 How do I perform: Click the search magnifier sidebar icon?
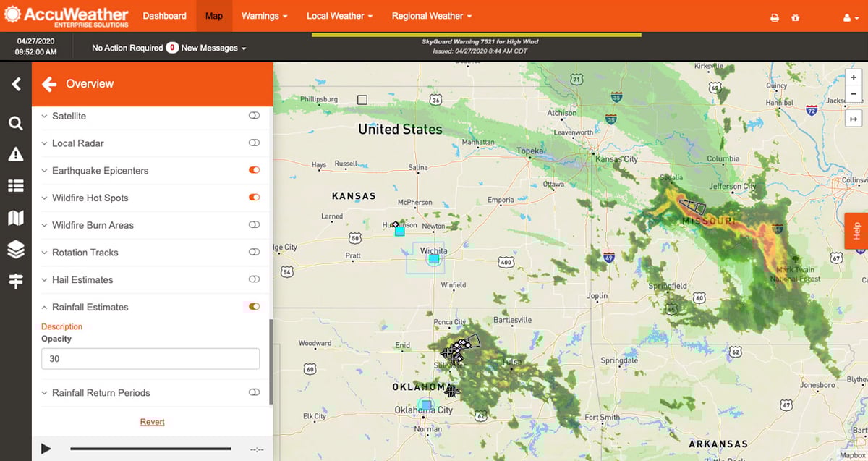tap(15, 123)
